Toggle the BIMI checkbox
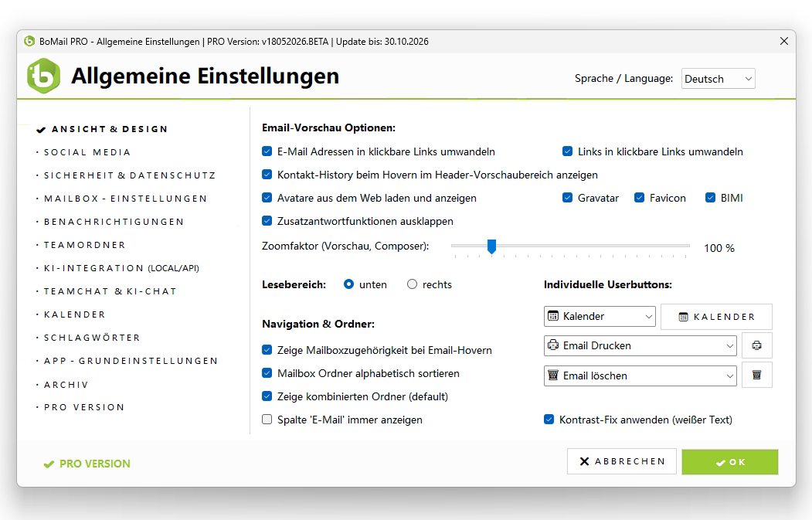Screen dimensions: 812x520 click(x=711, y=197)
